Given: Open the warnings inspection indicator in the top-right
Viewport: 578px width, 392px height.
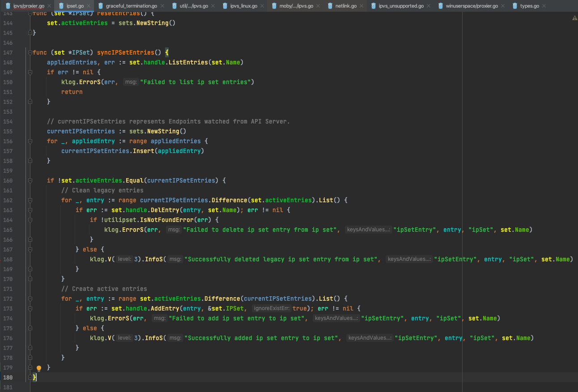Looking at the screenshot, I should (x=574, y=18).
